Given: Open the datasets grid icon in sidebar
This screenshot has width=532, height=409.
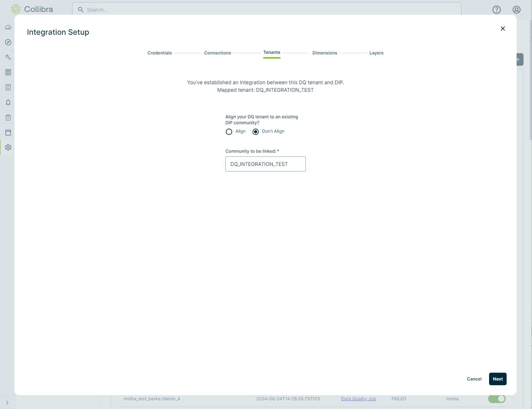Looking at the screenshot, I should [x=8, y=72].
